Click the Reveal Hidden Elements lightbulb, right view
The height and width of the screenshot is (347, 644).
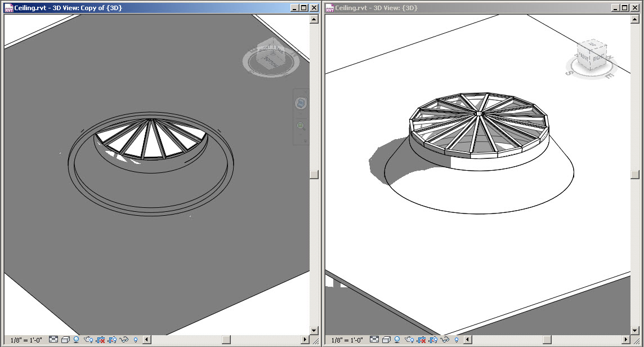[x=457, y=339]
